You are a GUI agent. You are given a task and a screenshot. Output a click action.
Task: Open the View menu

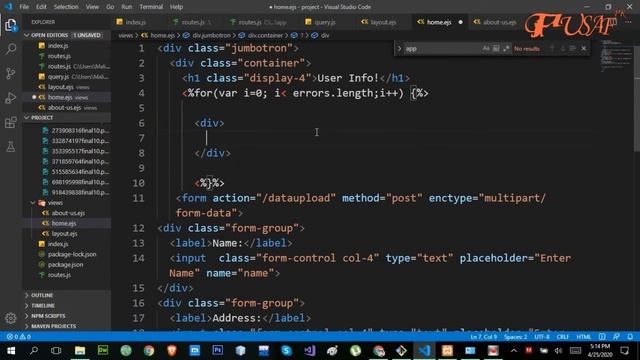[92, 7]
